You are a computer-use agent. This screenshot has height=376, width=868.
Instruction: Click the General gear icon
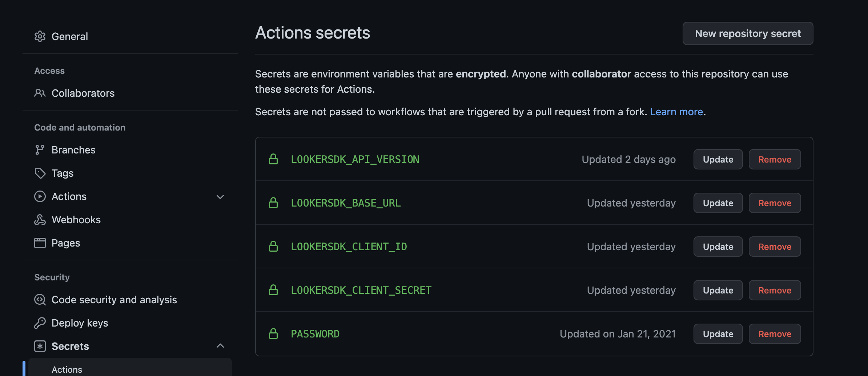pos(40,36)
